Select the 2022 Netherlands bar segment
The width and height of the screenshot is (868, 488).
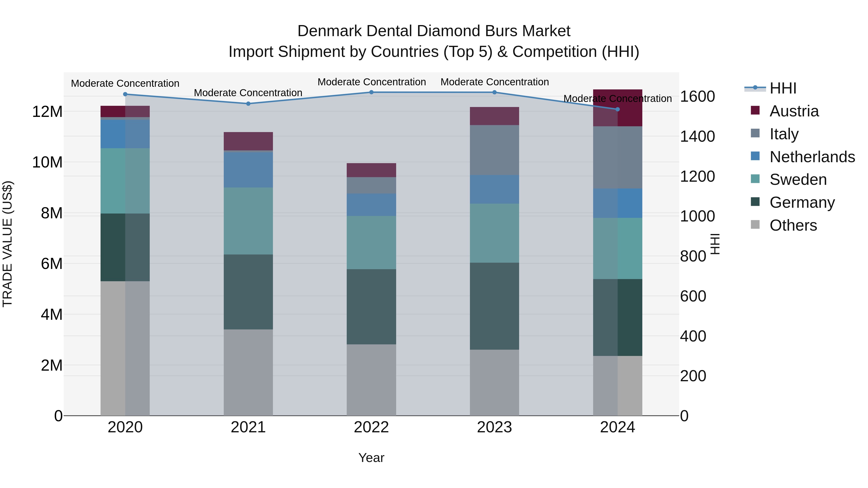click(x=371, y=205)
